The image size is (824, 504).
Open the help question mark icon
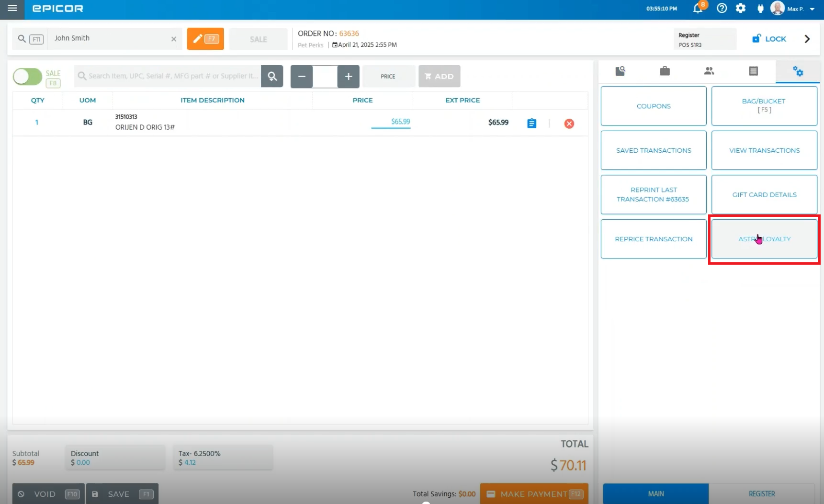[722, 9]
